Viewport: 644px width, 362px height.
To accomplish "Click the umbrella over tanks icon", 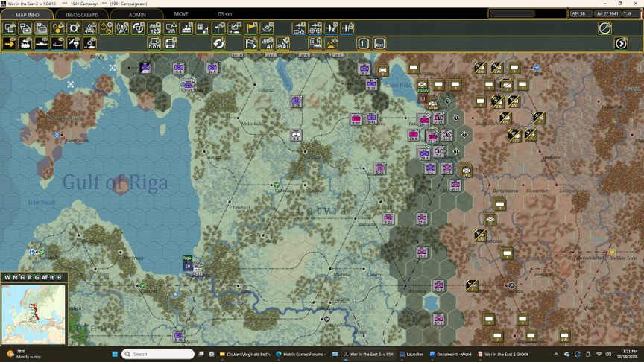I will click(x=299, y=28).
